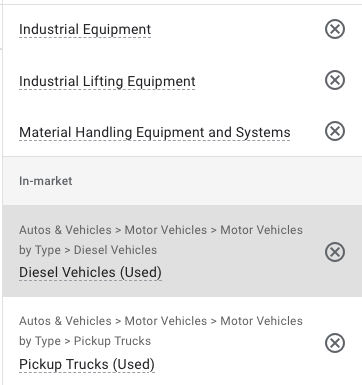Remove Industrial Lifting Equipment from the list
The width and height of the screenshot is (362, 385).
click(335, 80)
